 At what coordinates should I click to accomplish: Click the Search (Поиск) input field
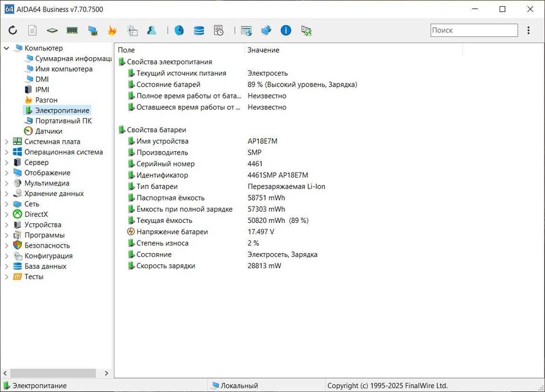(x=474, y=30)
